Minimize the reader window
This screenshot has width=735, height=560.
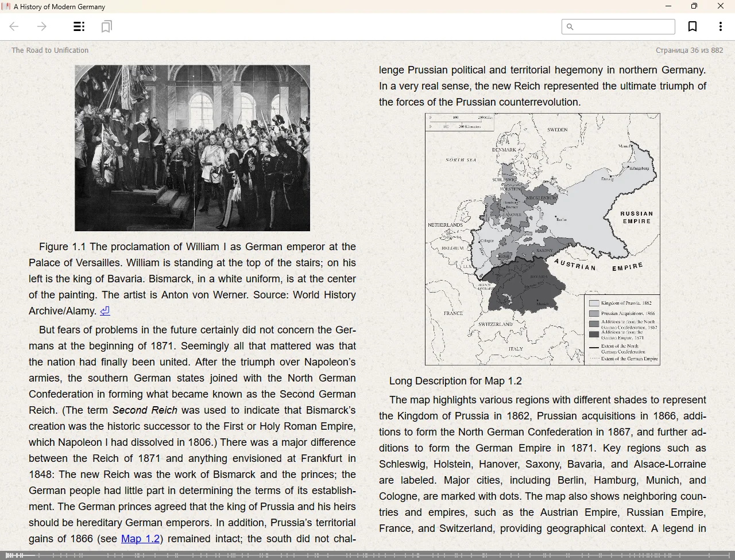point(668,6)
